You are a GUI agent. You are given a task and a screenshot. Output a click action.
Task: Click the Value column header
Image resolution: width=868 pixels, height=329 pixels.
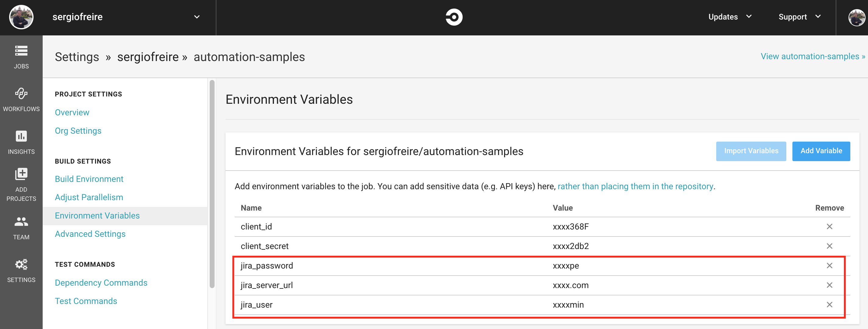pyautogui.click(x=562, y=208)
